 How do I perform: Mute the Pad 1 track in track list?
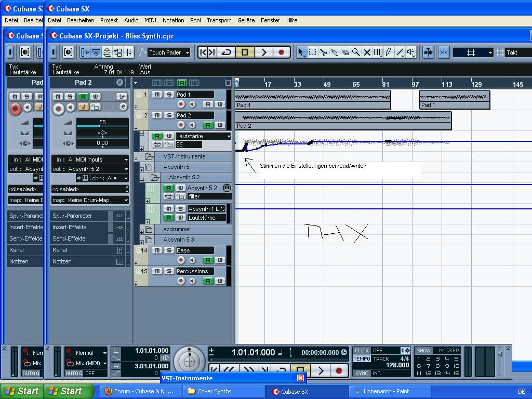tap(157, 95)
